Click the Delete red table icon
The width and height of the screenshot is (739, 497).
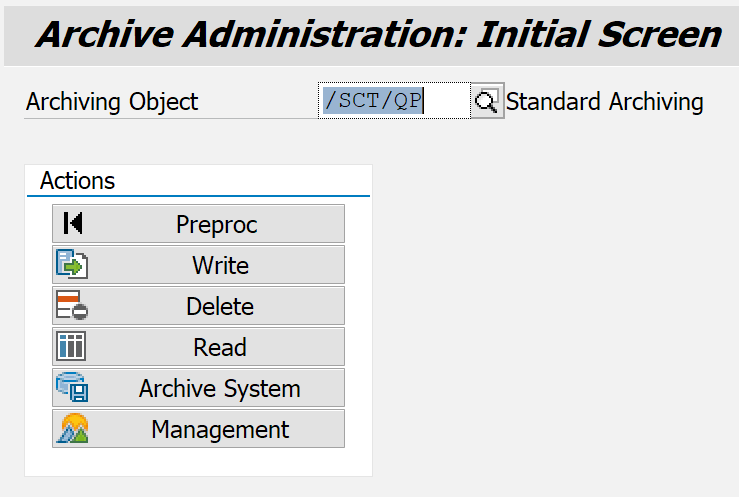tap(72, 306)
